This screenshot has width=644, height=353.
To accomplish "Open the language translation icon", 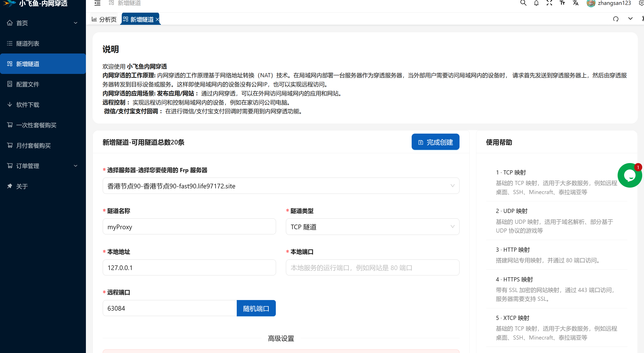I will coord(575,3).
